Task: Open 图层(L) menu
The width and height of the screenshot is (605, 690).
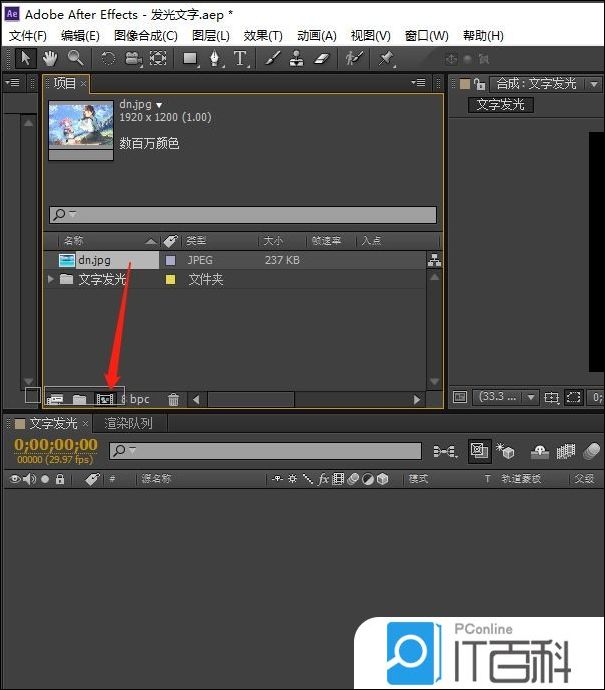Action: pos(211,36)
